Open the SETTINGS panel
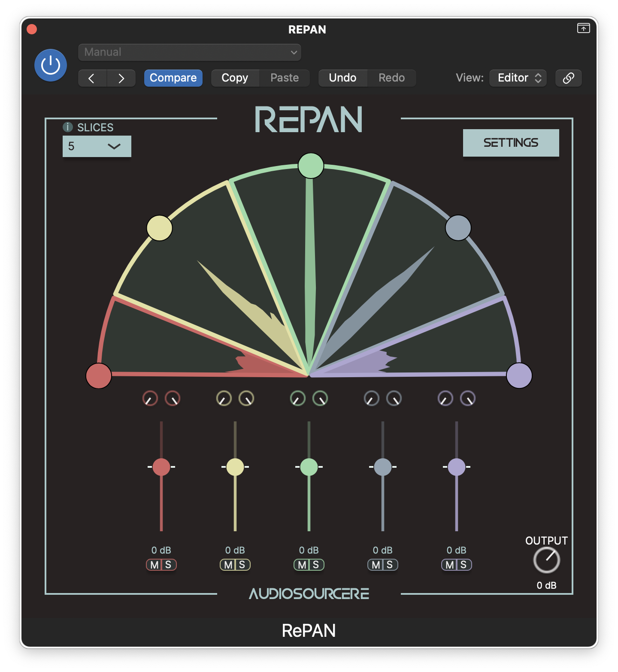The width and height of the screenshot is (618, 672). [x=511, y=143]
